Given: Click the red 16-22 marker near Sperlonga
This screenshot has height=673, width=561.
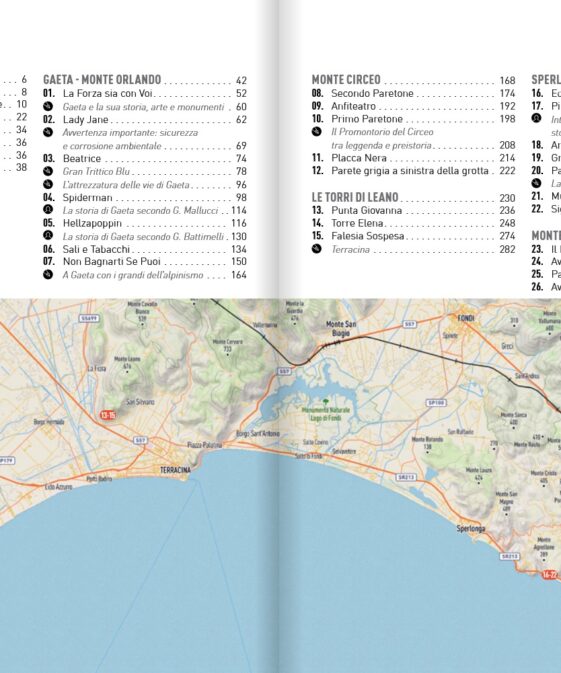Looking at the screenshot, I should coord(550,574).
